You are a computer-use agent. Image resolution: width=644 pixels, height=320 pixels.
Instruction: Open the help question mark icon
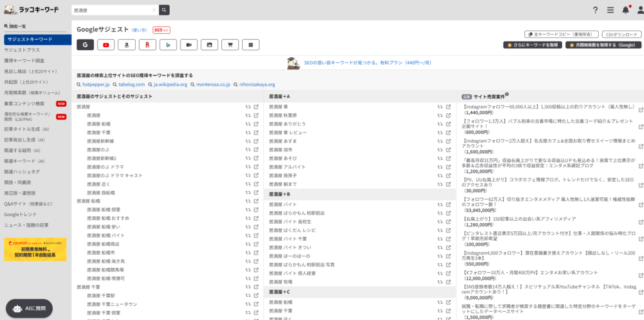tap(596, 10)
